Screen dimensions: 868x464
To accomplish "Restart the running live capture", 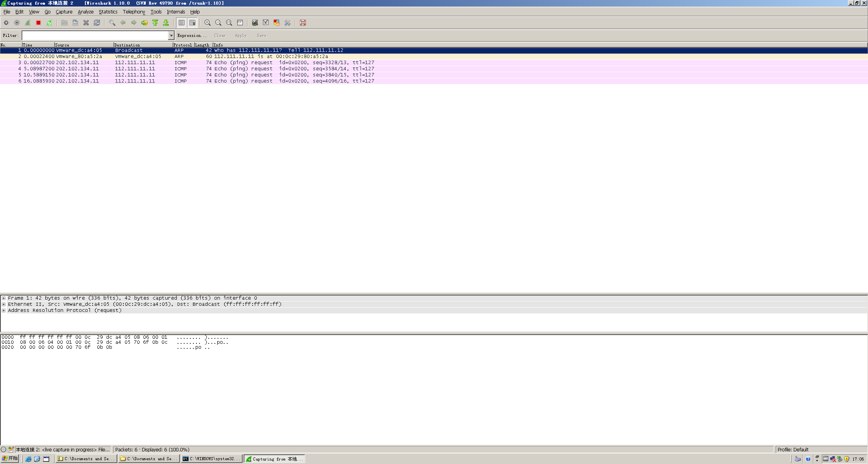I will (49, 23).
